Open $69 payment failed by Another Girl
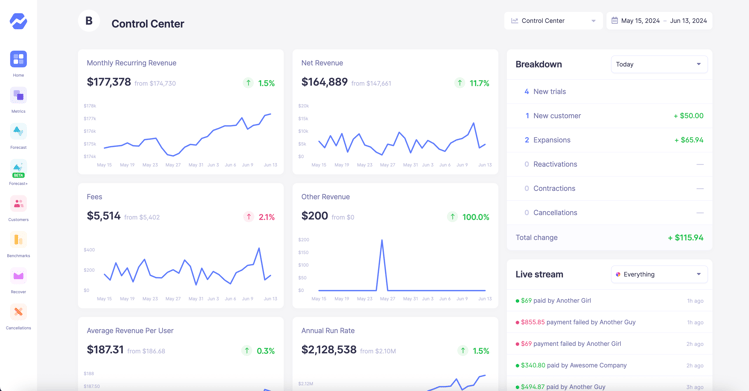Image resolution: width=749 pixels, height=391 pixels. tap(610, 344)
